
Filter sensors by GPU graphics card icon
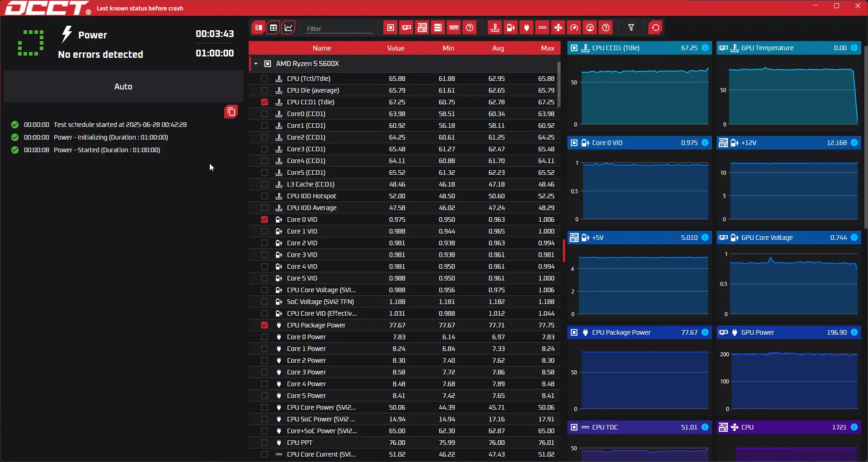[406, 28]
